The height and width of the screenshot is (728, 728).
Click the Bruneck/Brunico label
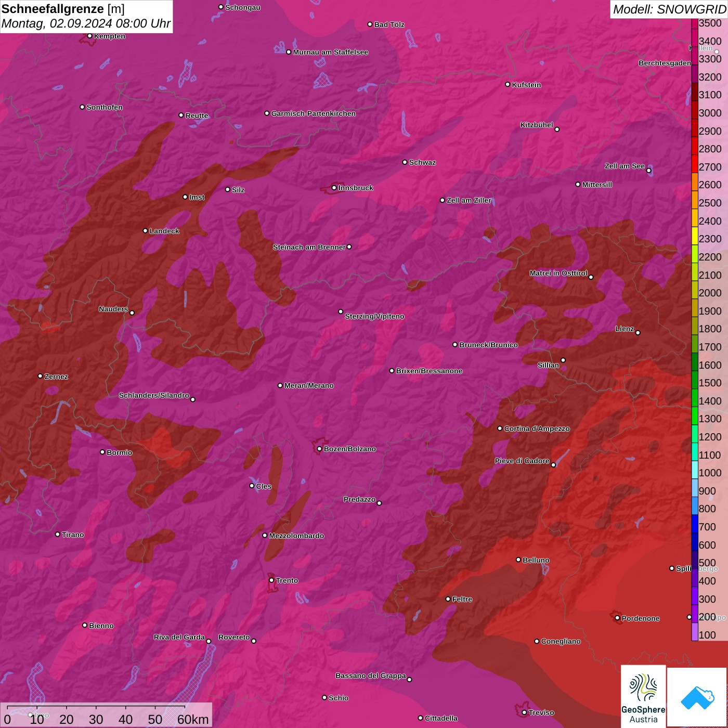click(488, 345)
